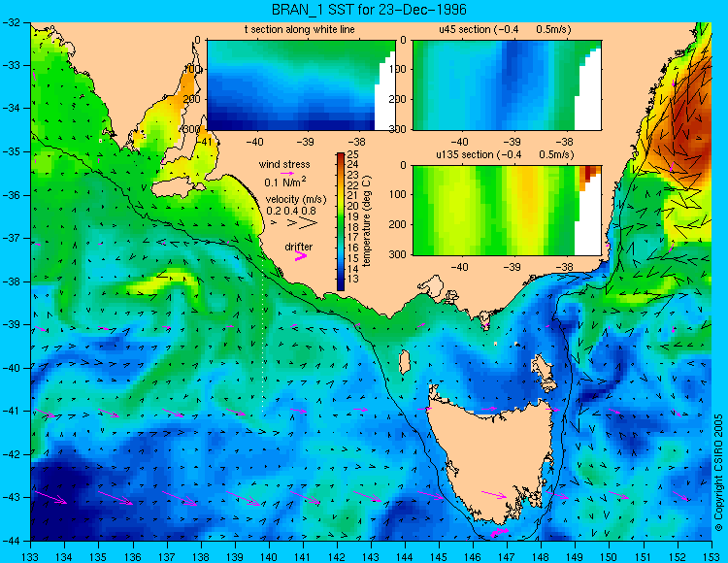Click the "-41" label on the t section inset

pyautogui.click(x=202, y=142)
